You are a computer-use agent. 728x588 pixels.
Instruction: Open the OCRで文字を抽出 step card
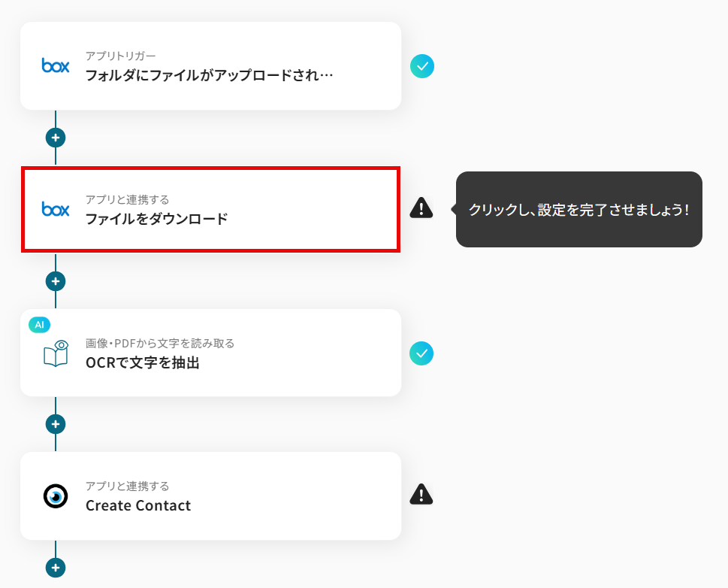point(211,353)
